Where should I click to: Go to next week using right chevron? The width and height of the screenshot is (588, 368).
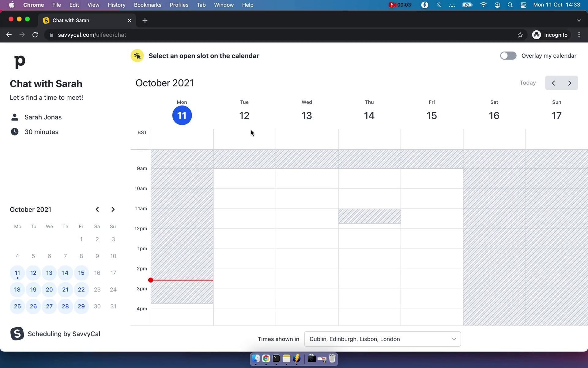pyautogui.click(x=570, y=83)
